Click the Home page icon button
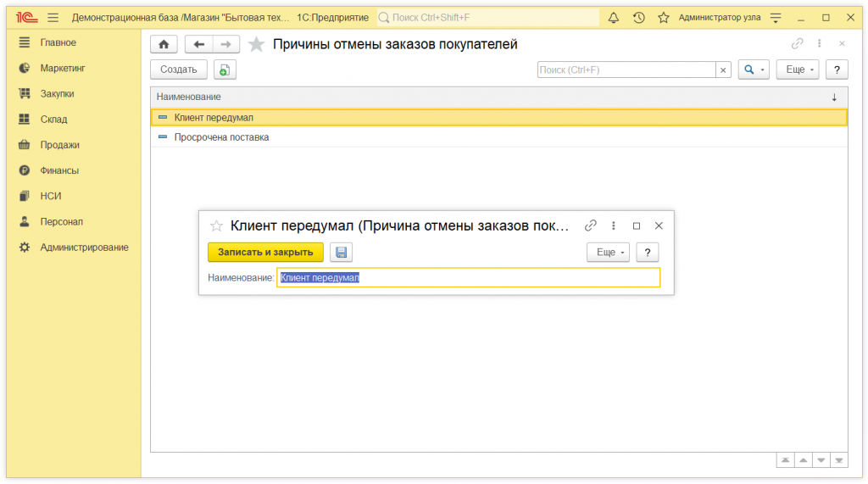The height and width of the screenshot is (484, 868). (x=164, y=44)
